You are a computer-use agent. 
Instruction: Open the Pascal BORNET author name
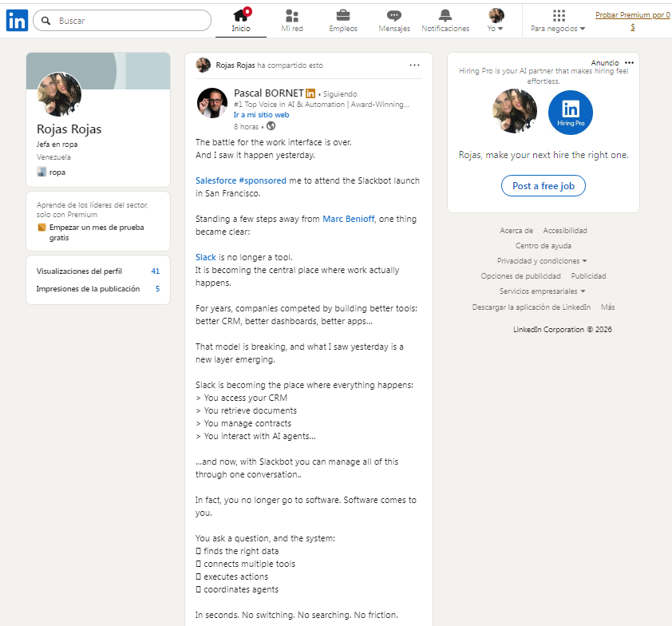[269, 93]
